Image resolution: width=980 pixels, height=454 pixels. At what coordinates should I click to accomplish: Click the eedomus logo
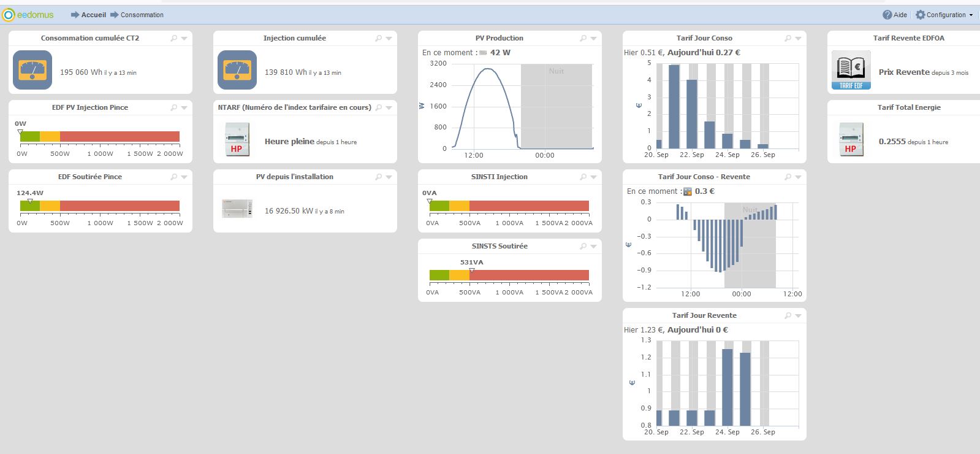[28, 15]
